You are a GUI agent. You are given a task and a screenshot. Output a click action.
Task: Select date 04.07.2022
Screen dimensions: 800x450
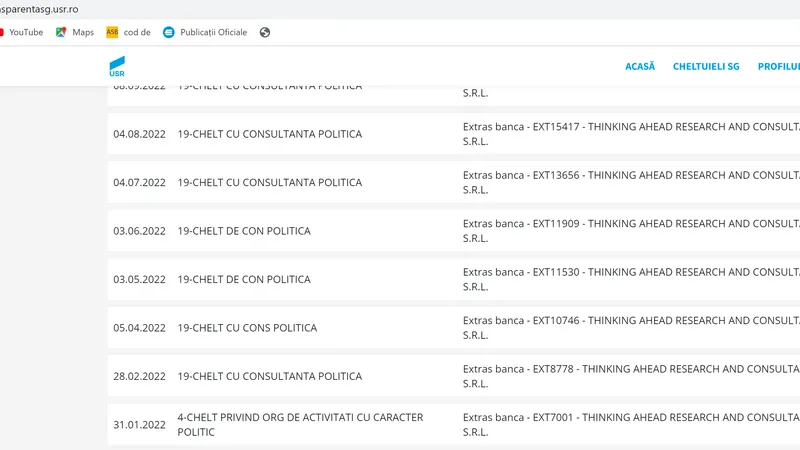pos(139,183)
